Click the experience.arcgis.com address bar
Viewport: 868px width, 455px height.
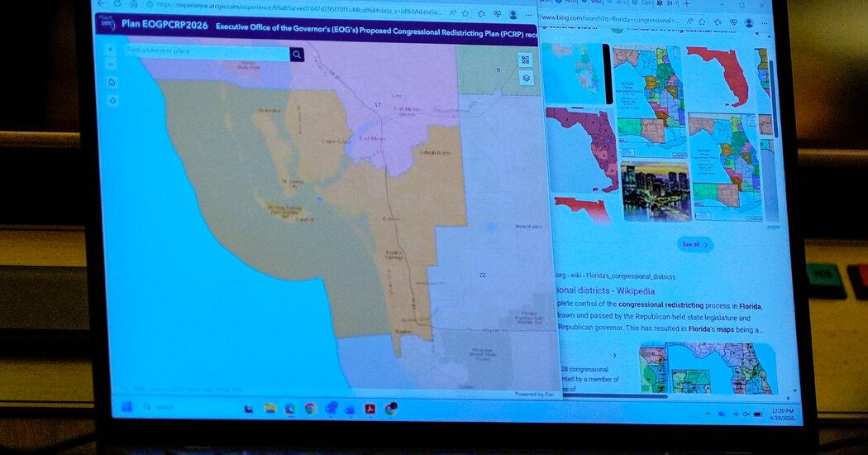[299, 7]
